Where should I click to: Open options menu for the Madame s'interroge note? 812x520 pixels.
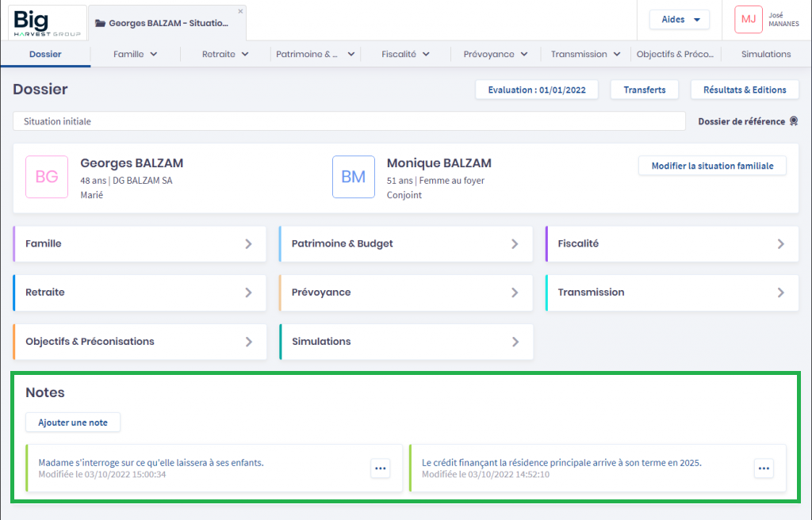[381, 468]
